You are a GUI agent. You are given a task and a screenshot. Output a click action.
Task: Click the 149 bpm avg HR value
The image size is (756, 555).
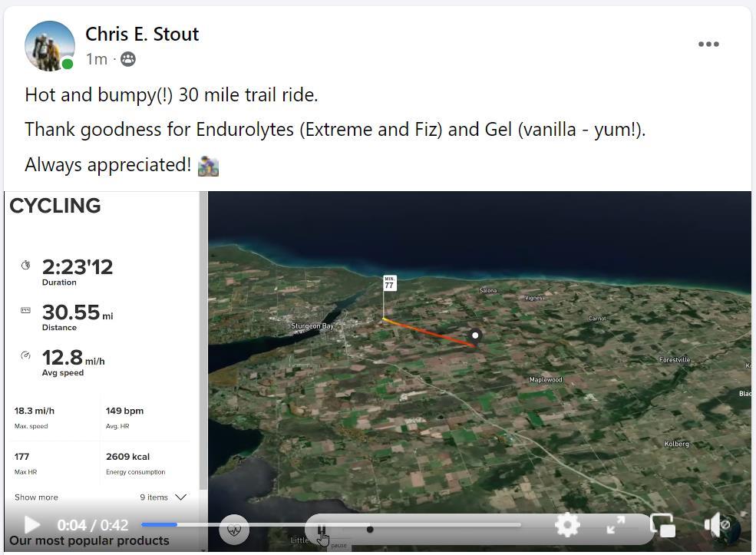[124, 411]
